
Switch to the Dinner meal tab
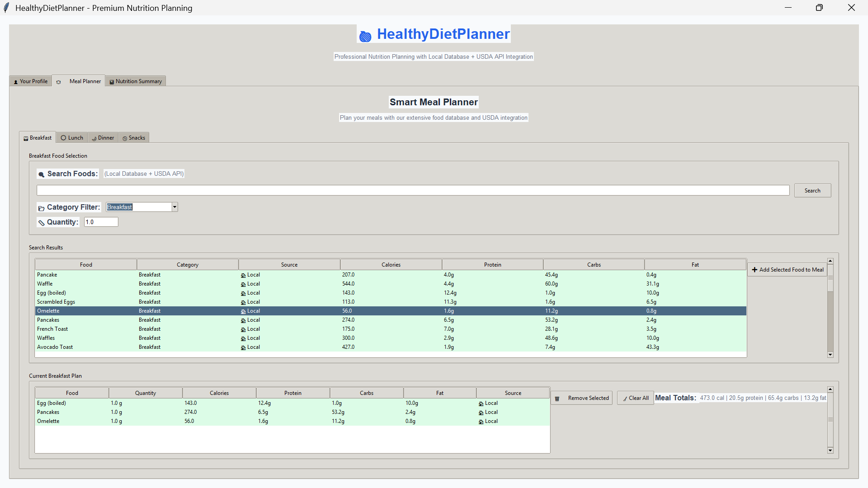pos(103,138)
